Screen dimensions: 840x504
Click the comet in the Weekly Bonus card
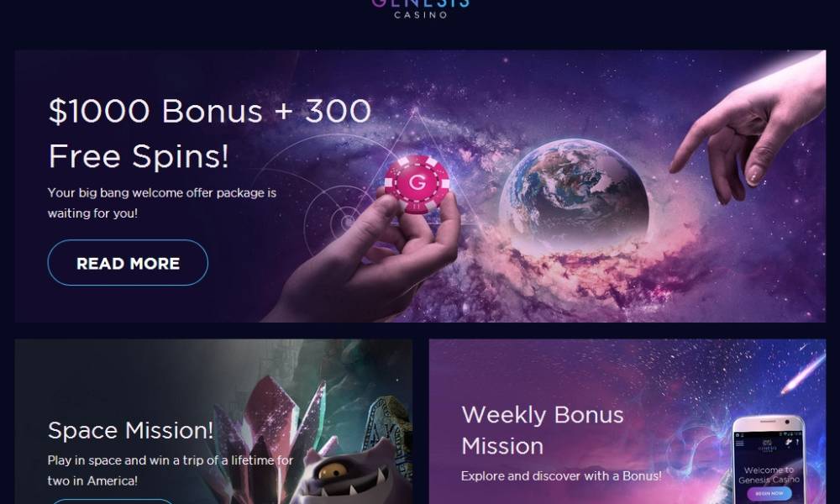[x=804, y=372]
